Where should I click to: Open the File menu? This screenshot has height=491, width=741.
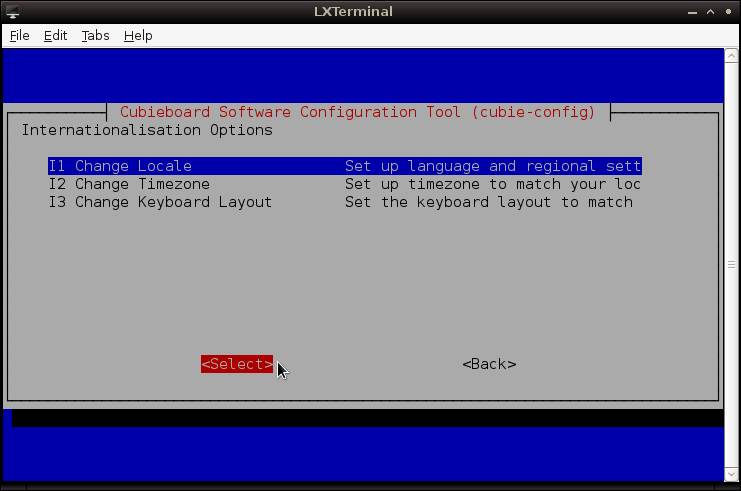tap(20, 35)
